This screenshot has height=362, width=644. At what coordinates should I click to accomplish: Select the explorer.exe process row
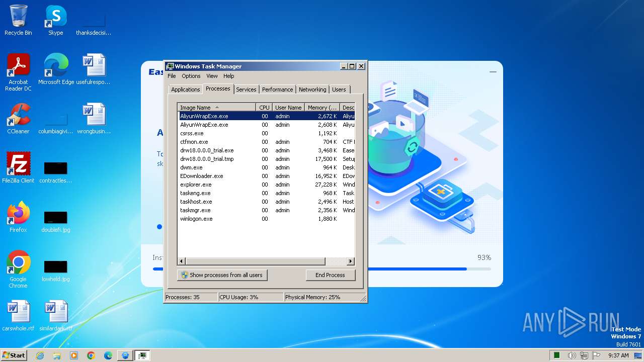point(267,185)
